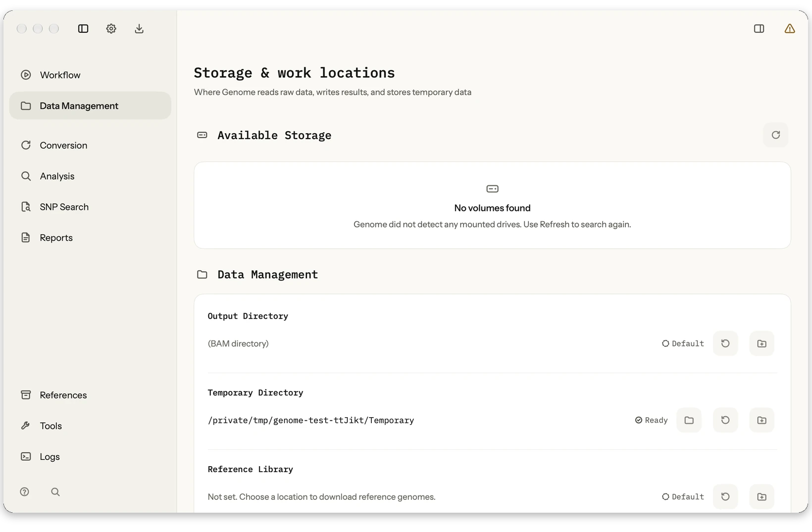812x532 pixels.
Task: Open the Reports section
Action: 90,238
